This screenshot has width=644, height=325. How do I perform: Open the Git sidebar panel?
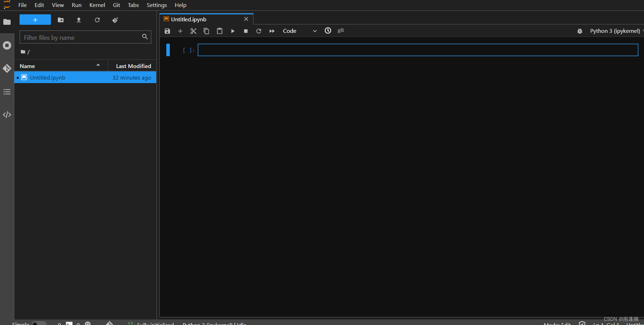7,68
